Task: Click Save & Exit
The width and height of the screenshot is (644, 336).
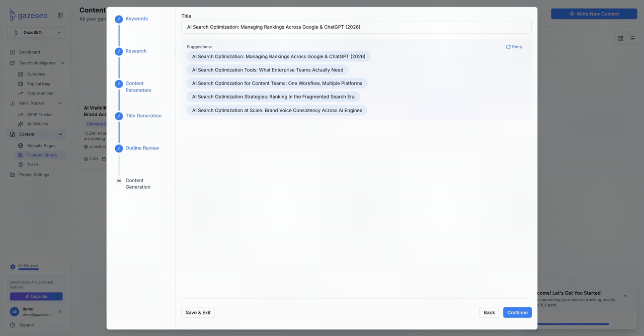Action: pos(198,312)
